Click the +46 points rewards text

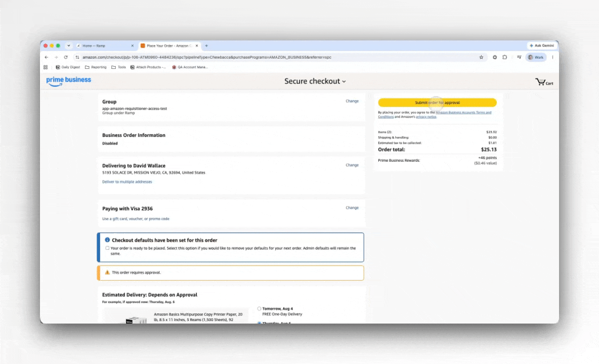click(x=488, y=158)
